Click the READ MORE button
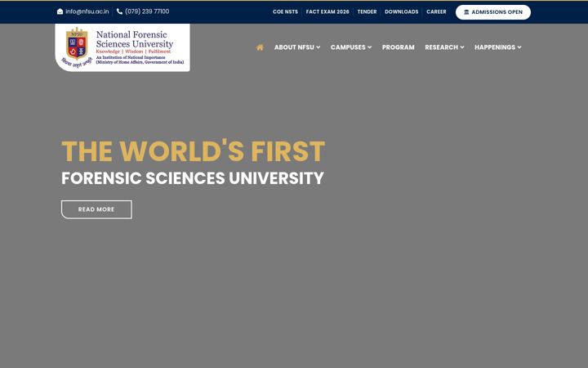588x368 pixels. [x=96, y=209]
